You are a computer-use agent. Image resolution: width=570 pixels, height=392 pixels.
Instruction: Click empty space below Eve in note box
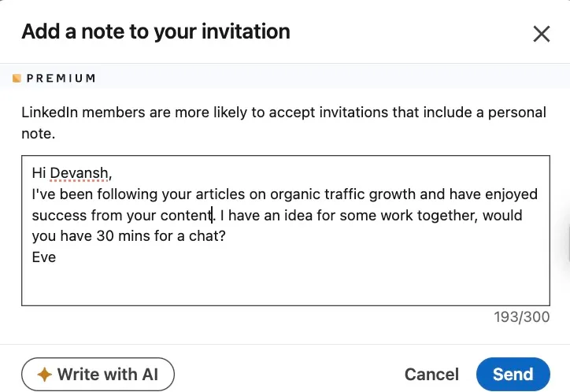(x=285, y=285)
